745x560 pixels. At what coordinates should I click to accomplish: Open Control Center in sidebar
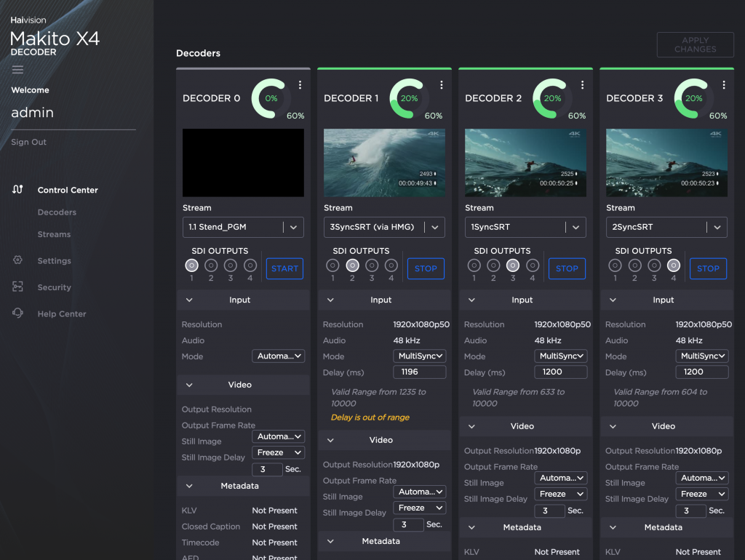tap(68, 190)
